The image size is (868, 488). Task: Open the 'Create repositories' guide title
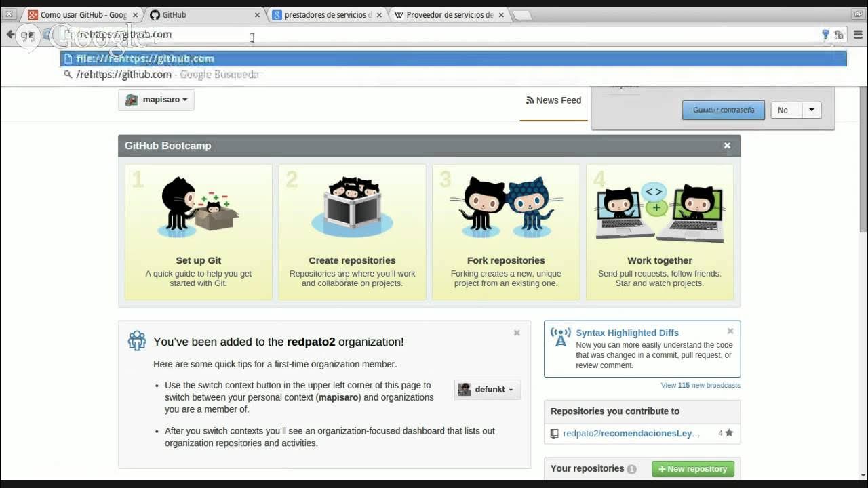point(352,260)
